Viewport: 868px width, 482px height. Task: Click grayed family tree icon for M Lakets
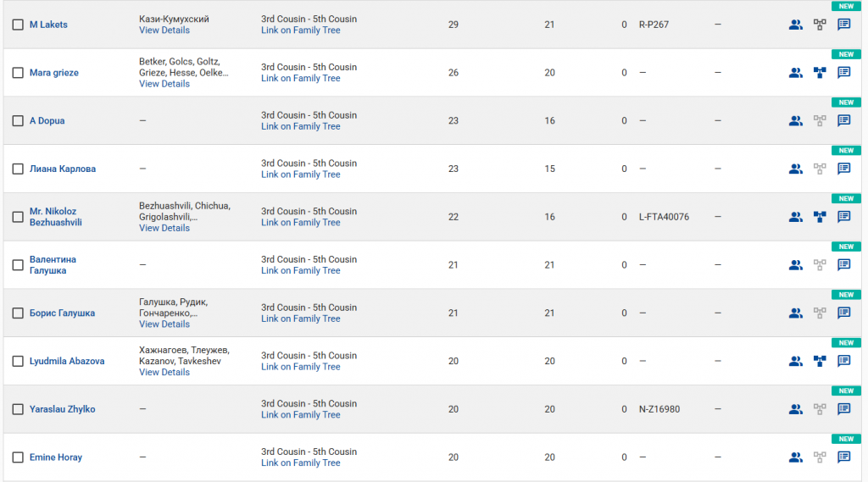820,25
